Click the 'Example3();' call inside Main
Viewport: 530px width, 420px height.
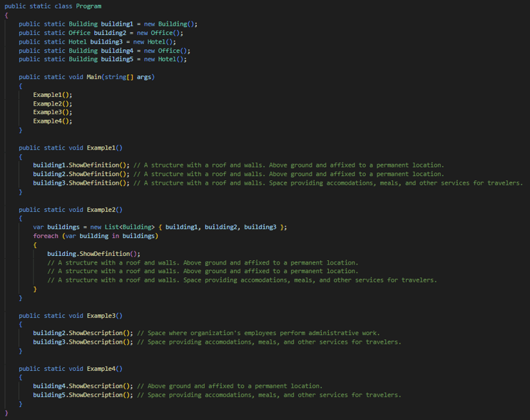point(52,112)
